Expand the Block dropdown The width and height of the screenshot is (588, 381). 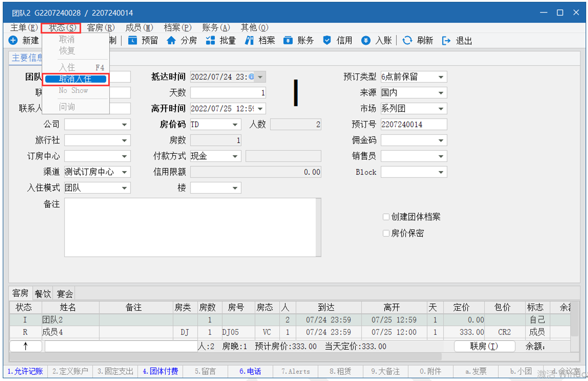(x=441, y=172)
